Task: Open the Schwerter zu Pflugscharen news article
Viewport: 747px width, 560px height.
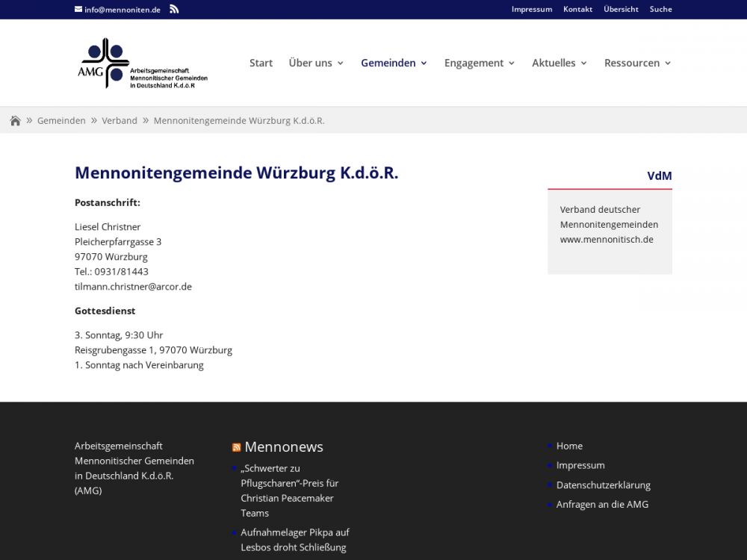Action: (x=288, y=491)
